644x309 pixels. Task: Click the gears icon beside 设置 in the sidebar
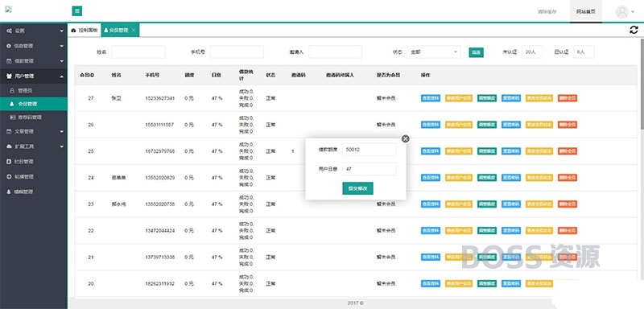tap(9, 31)
